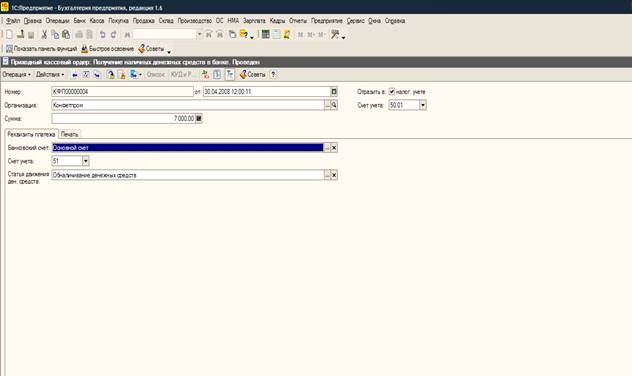
Task: Open the calculator button next to Сумма
Action: point(199,118)
